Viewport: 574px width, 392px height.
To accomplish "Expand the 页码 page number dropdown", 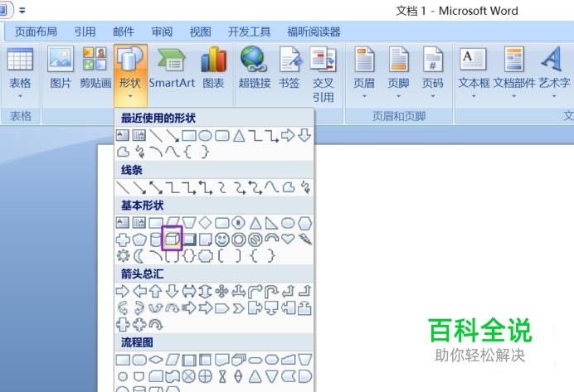I will click(x=433, y=96).
